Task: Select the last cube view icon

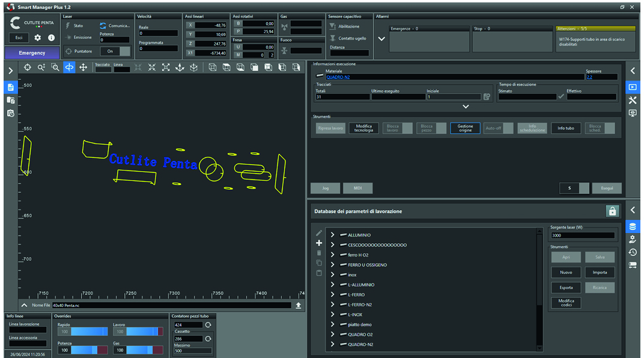Action: tap(296, 67)
